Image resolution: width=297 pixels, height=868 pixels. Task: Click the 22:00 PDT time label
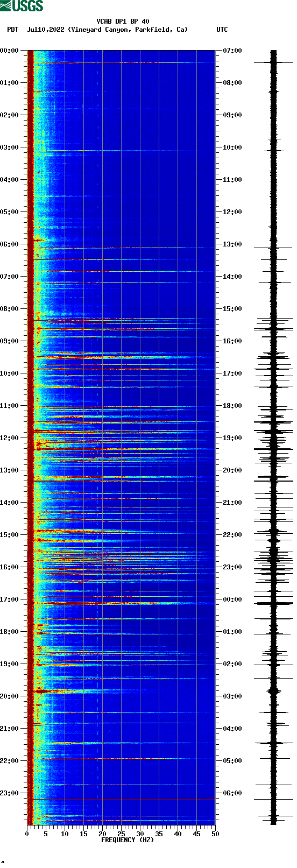tap(9, 761)
